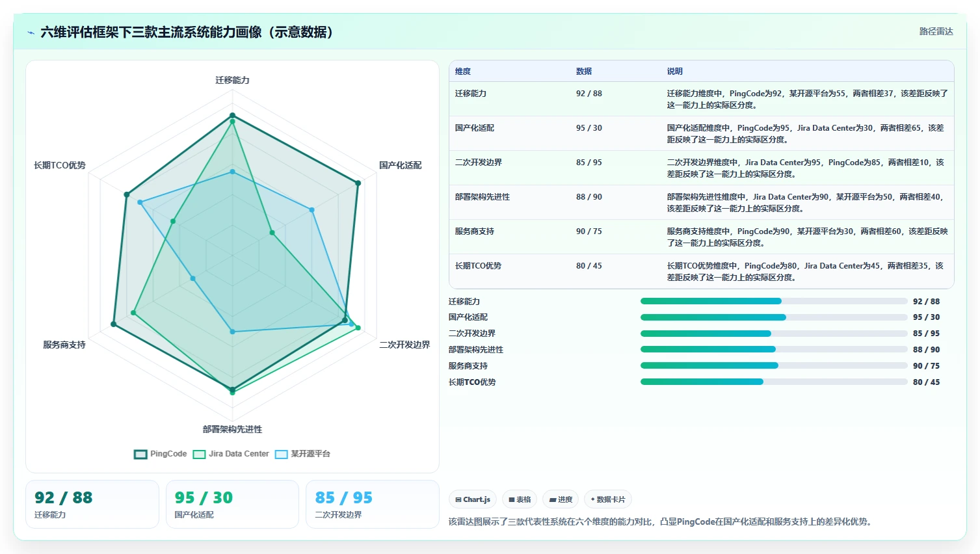
Task: Click the 二次开发边界 progress bar
Action: tap(774, 334)
